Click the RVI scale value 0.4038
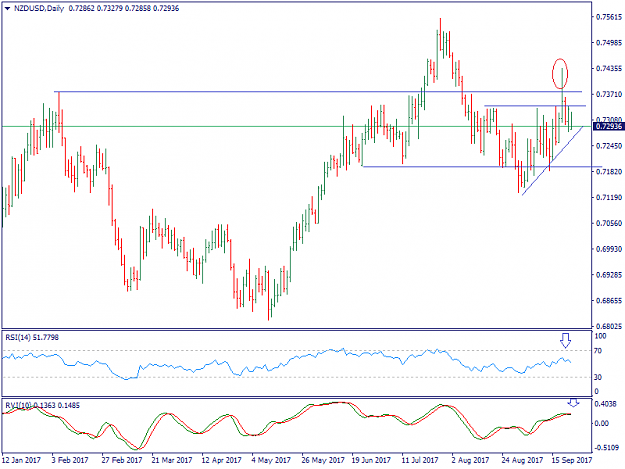 click(x=605, y=404)
